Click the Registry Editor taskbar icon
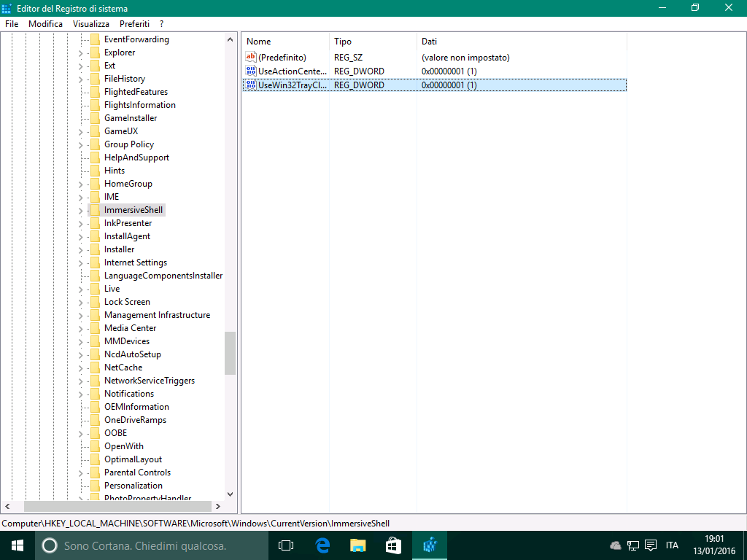 pyautogui.click(x=430, y=545)
